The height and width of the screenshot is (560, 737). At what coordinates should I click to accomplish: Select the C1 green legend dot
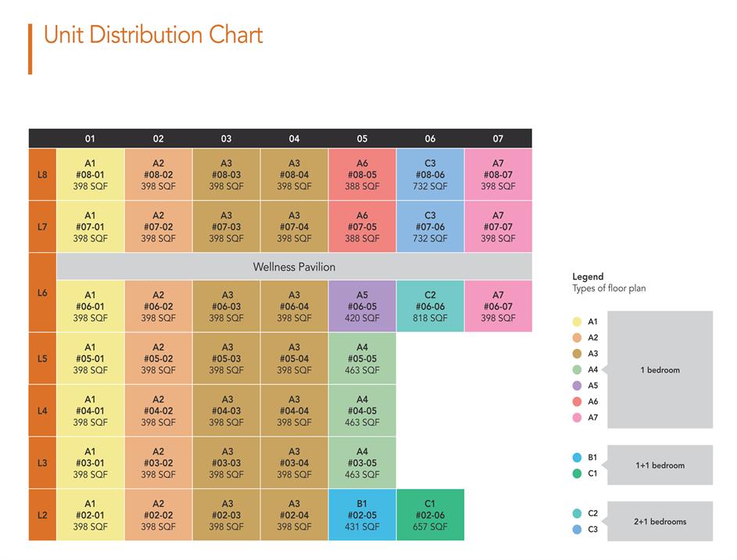[x=577, y=473]
